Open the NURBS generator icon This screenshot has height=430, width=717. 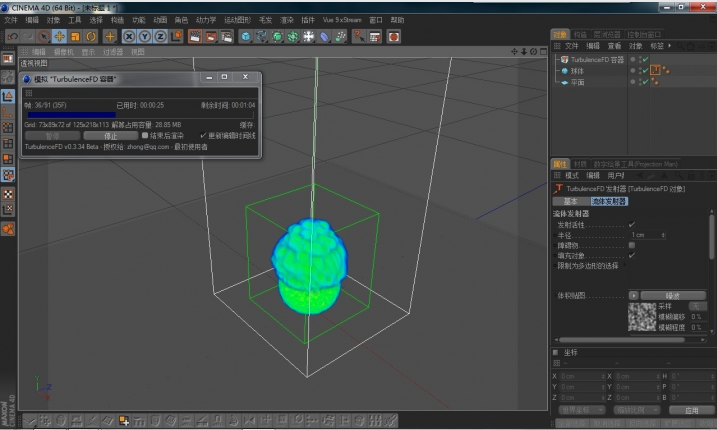[277, 37]
